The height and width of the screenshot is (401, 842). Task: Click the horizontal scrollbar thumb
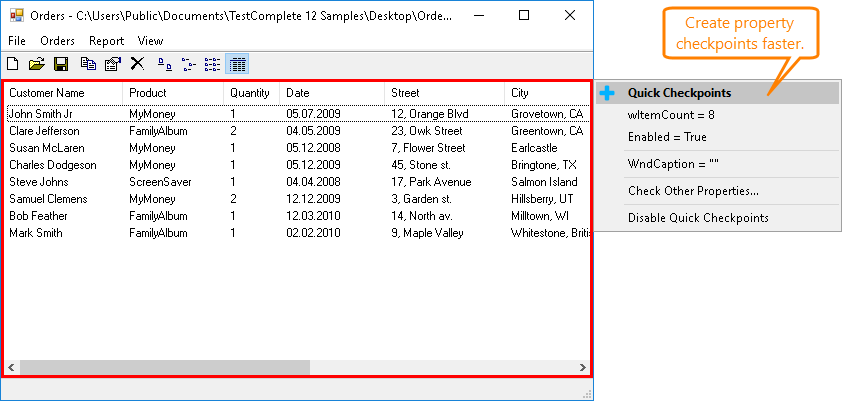[165, 368]
